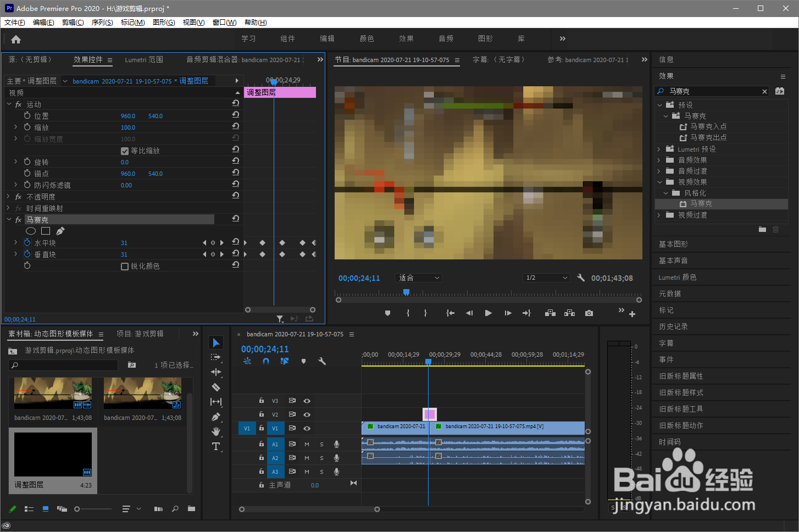Select the Razor tool
This screenshot has height=532, width=799.
pos(216,387)
